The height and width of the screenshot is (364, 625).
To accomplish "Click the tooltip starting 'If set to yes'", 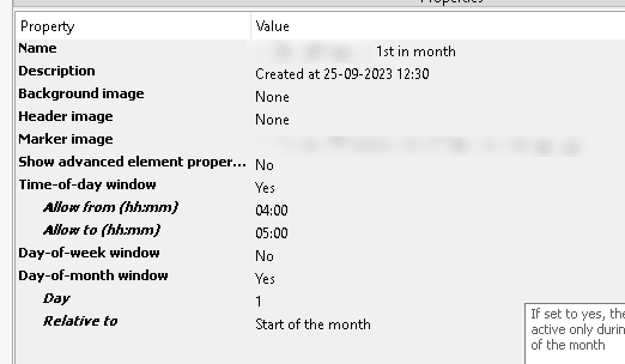I will (576, 329).
